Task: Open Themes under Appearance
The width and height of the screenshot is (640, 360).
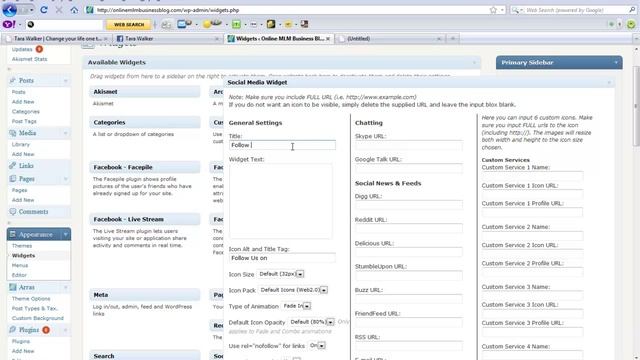Action: tap(22, 246)
